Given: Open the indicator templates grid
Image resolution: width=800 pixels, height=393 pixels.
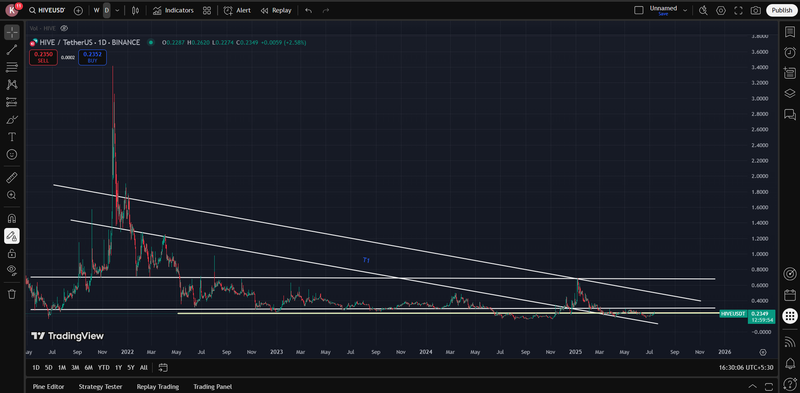Looking at the screenshot, I should pos(207,10).
